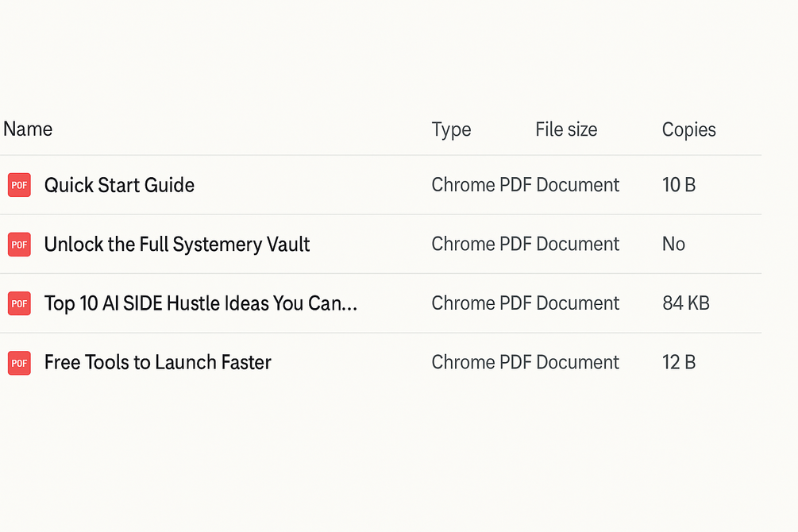The image size is (798, 532).
Task: Click the 10 B value in the Quick Start Guide row
Action: click(x=678, y=185)
